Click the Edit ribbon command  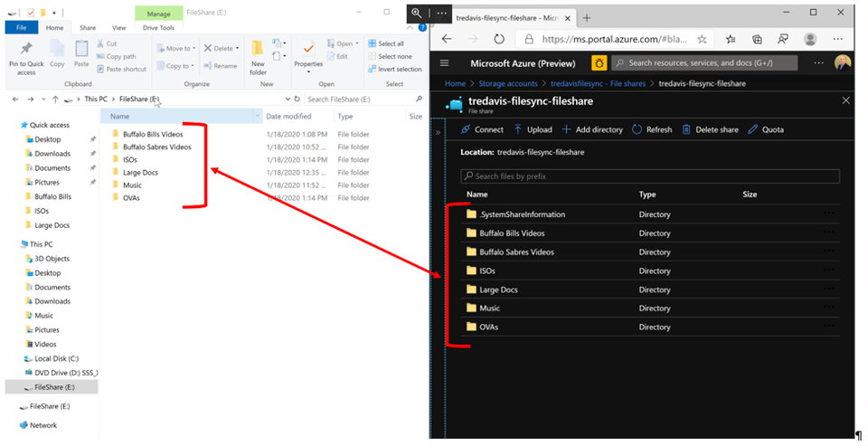pyautogui.click(x=337, y=56)
